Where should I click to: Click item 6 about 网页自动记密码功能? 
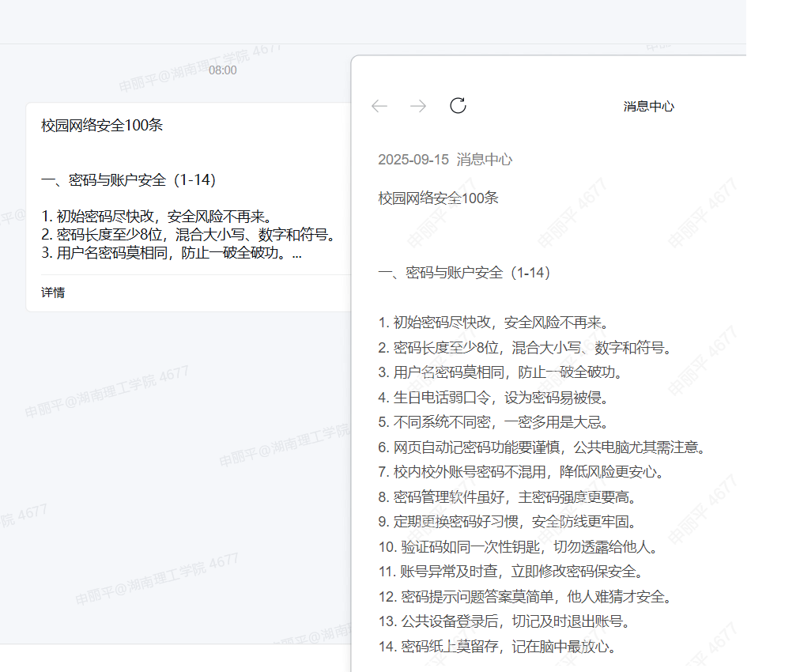[541, 447]
